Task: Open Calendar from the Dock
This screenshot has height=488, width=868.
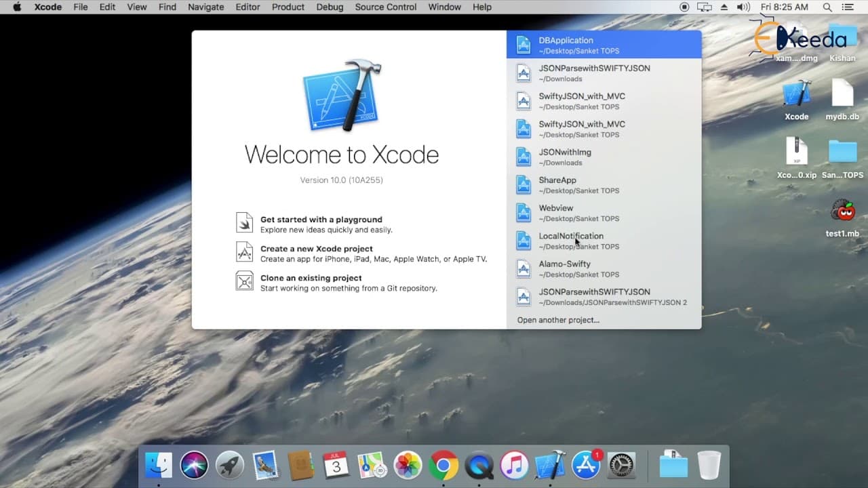Action: click(x=336, y=466)
